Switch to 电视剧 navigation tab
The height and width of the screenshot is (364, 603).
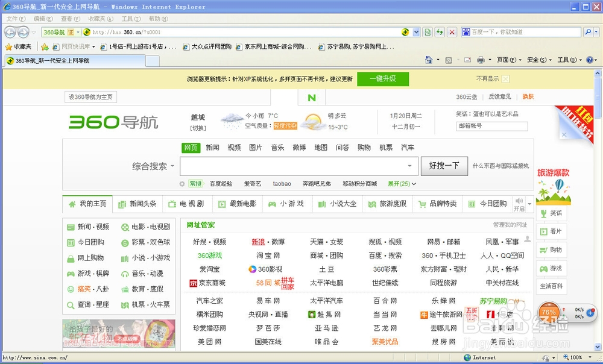(188, 204)
